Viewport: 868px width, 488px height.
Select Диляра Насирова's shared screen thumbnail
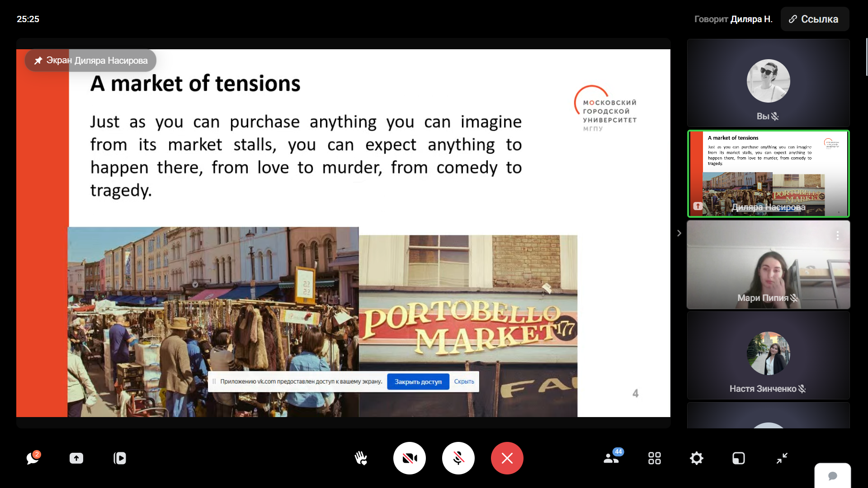[769, 174]
